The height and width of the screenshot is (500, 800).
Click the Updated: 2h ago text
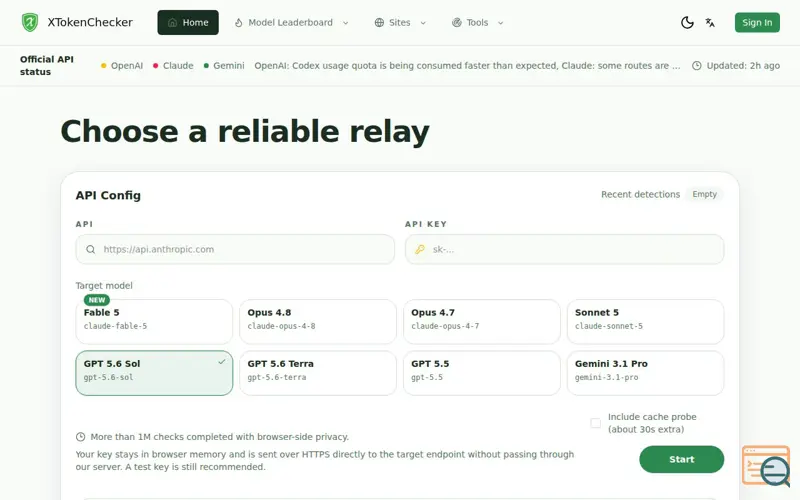tap(743, 66)
